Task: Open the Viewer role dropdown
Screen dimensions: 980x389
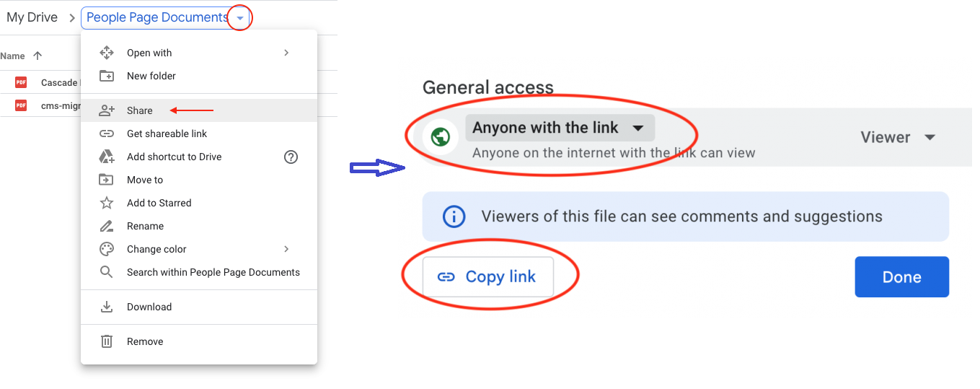Action: (x=898, y=137)
